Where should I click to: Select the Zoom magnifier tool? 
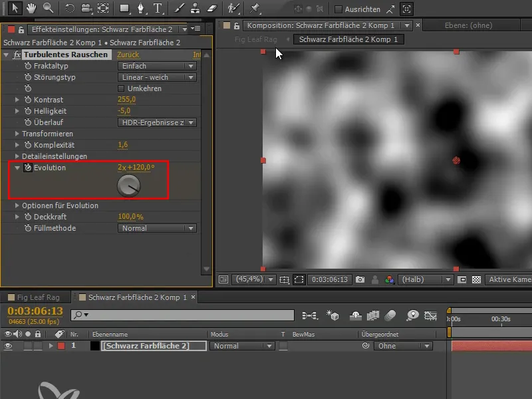click(48, 8)
